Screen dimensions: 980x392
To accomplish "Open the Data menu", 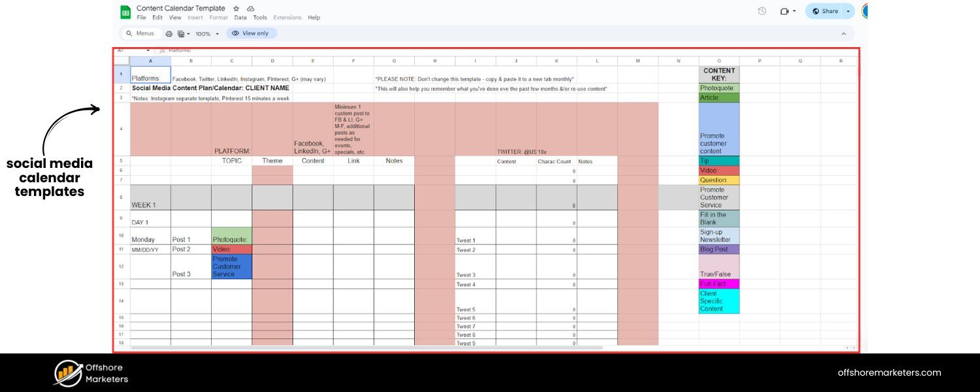I will [240, 18].
